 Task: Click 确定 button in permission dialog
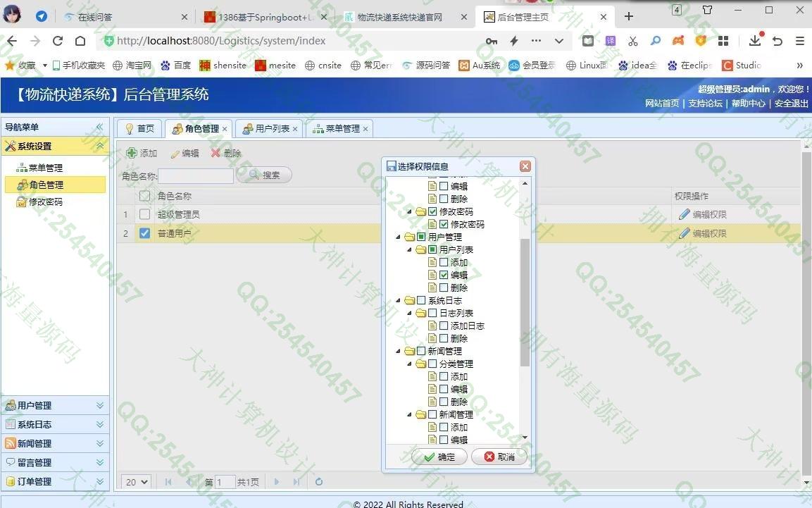click(x=439, y=457)
